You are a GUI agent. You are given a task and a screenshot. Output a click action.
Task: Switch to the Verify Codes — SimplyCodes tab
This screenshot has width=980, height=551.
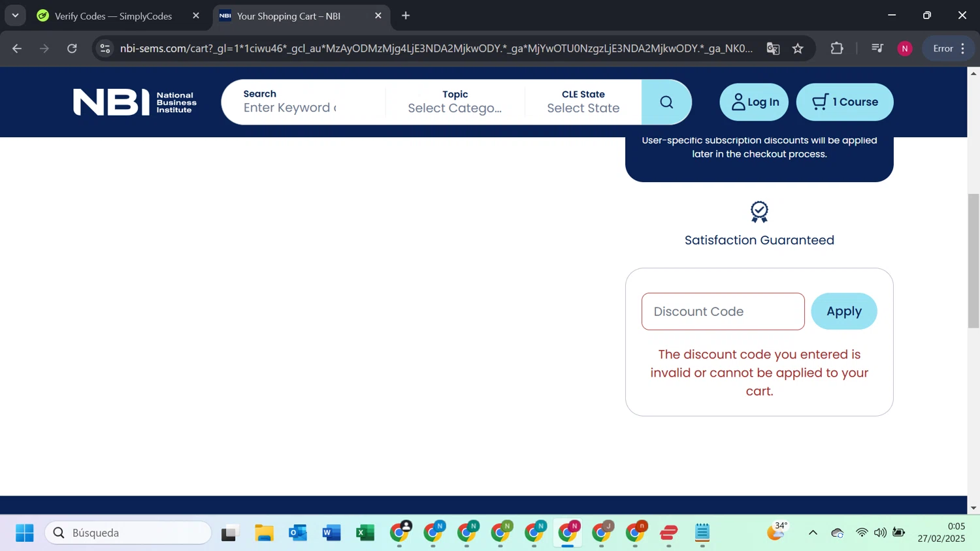pos(113,16)
